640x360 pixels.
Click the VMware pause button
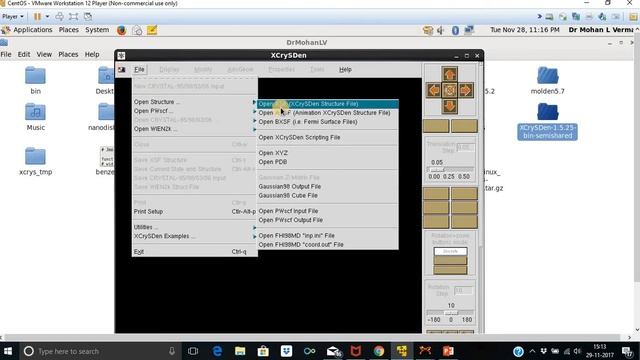37,17
